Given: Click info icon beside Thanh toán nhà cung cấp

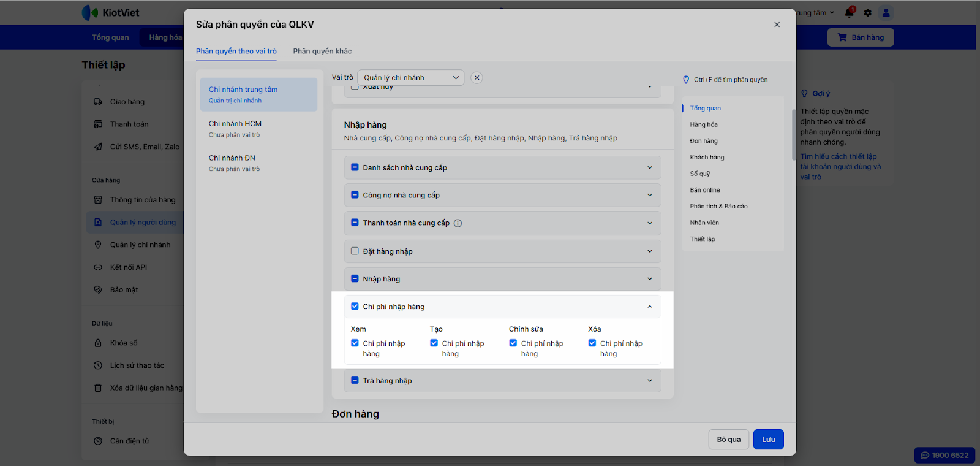Looking at the screenshot, I should [458, 223].
